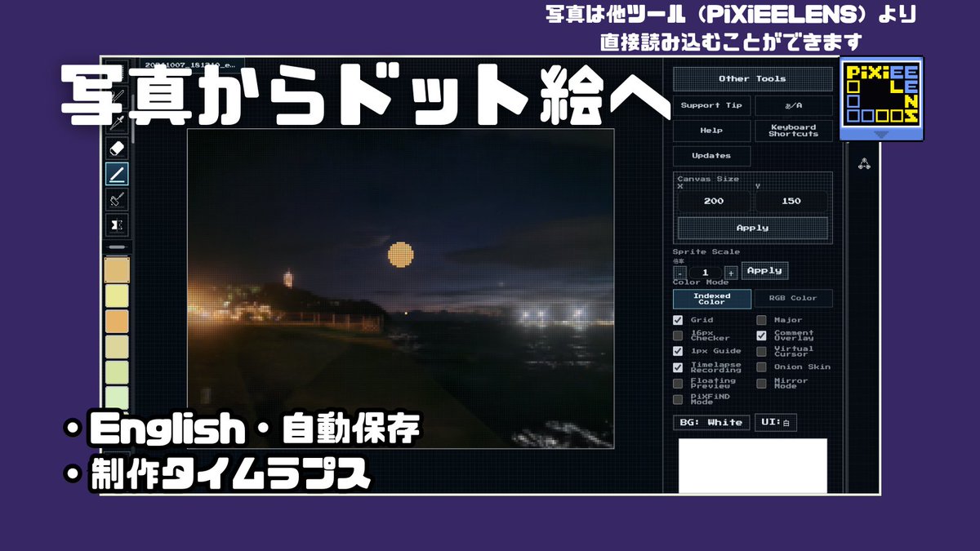Select the pale yellow second palette swatch
This screenshot has height=551, width=980.
(118, 295)
